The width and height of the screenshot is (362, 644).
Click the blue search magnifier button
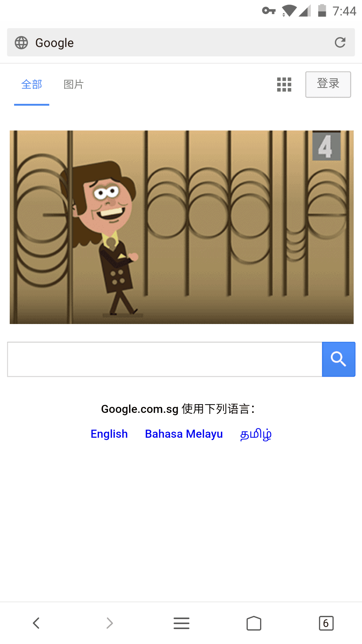pyautogui.click(x=339, y=359)
